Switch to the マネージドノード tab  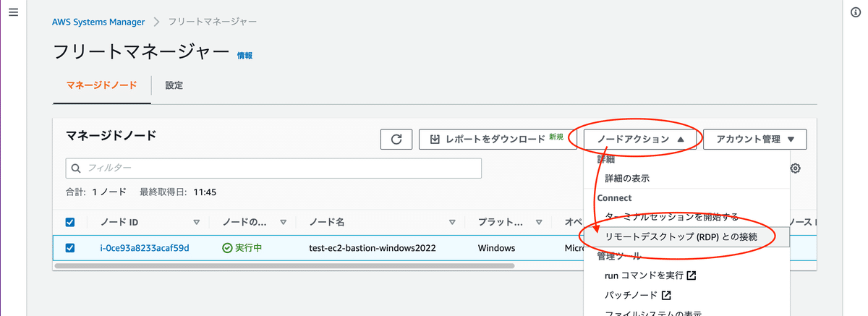click(102, 85)
